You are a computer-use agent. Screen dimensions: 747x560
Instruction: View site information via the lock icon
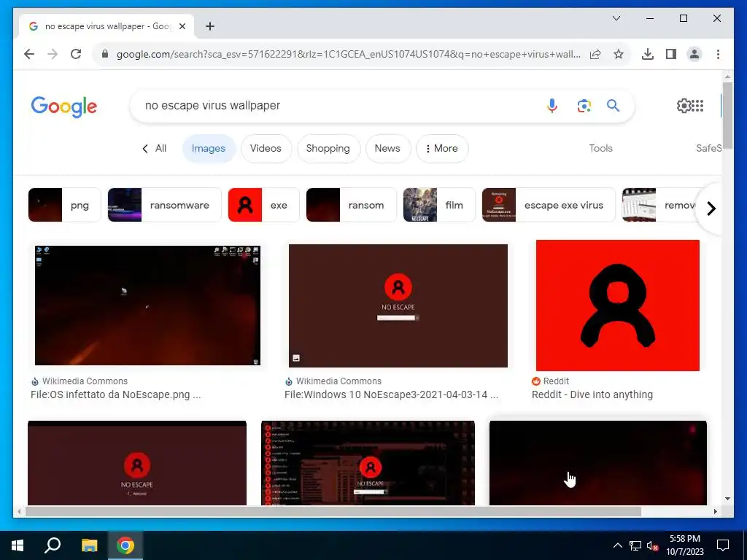(105, 54)
